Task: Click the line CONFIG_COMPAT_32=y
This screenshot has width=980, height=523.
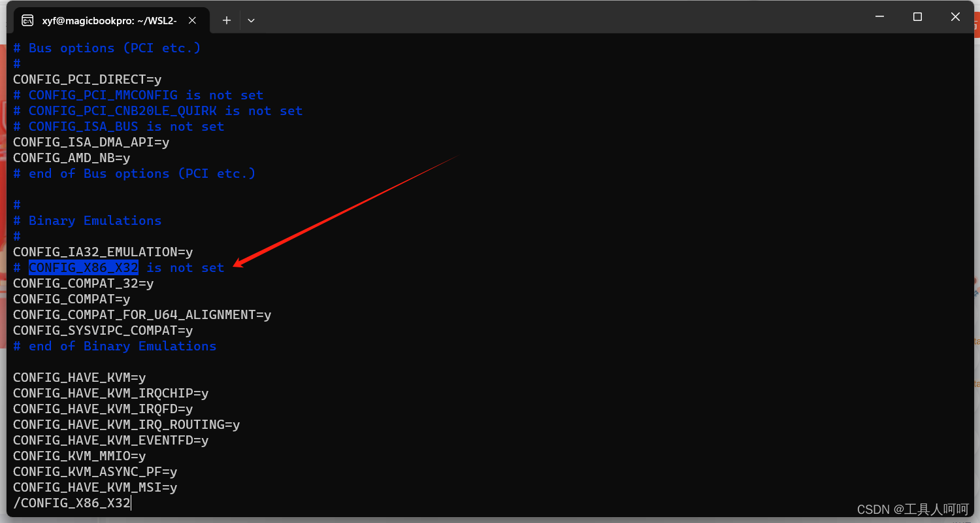Action: coord(83,284)
